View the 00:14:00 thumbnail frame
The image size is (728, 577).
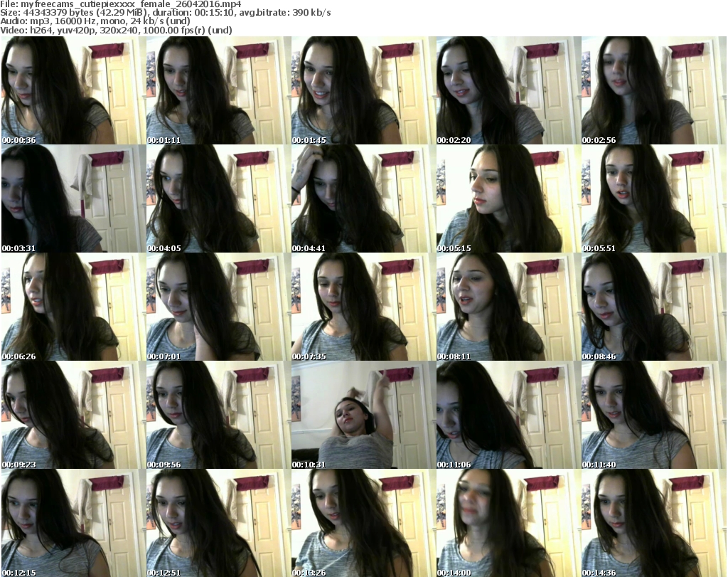(508, 523)
